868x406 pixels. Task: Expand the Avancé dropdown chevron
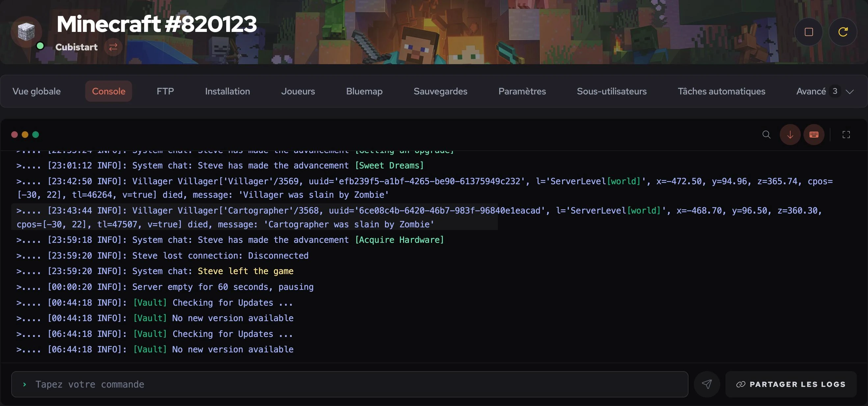click(x=850, y=91)
